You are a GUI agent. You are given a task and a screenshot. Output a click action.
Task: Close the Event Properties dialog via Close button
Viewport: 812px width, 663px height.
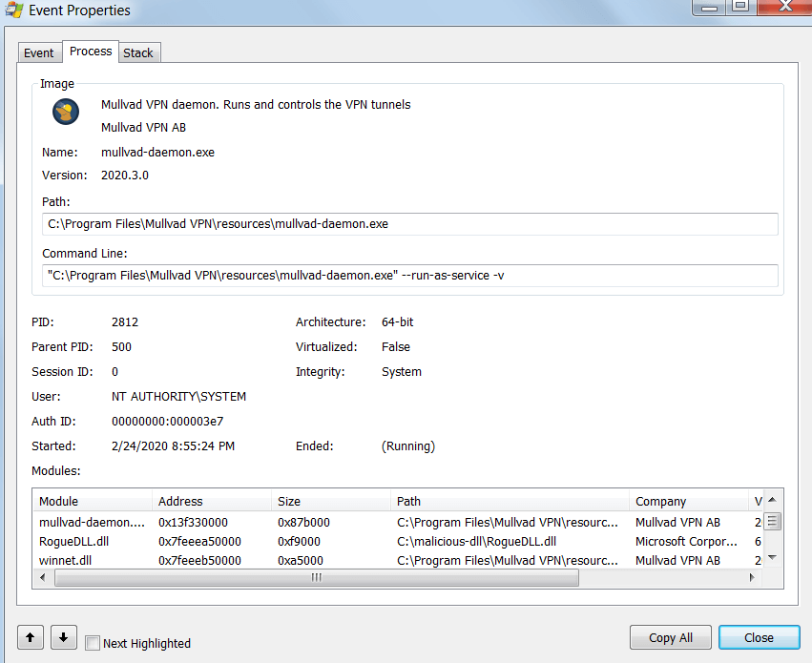pos(760,637)
